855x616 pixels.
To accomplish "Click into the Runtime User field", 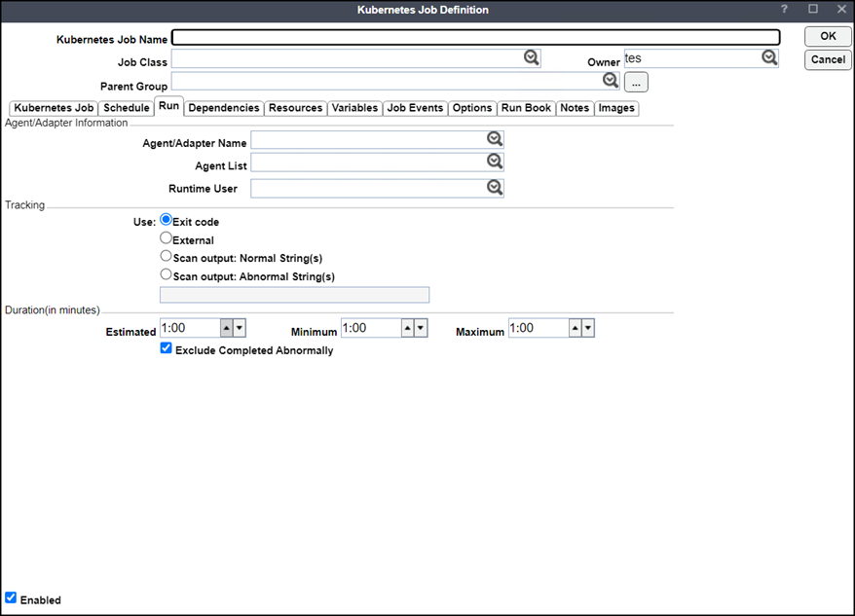I will 377,188.
